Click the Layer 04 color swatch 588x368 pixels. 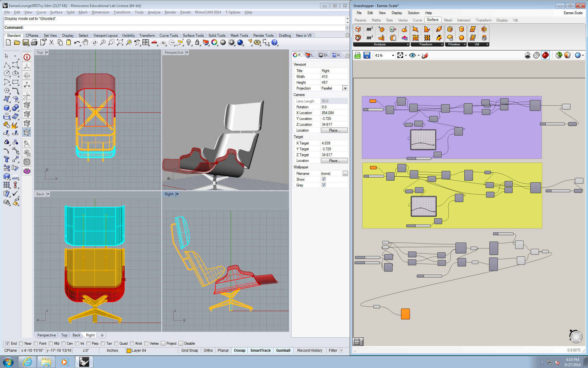pos(129,351)
